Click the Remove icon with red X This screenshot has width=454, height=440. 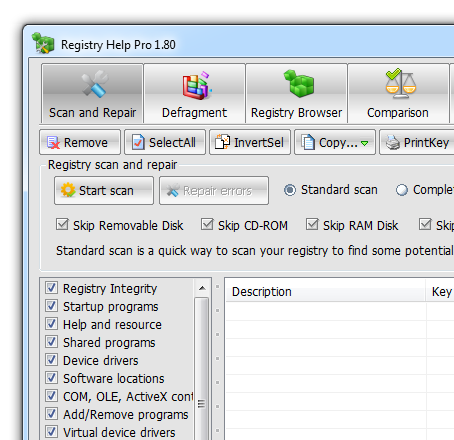coord(53,143)
